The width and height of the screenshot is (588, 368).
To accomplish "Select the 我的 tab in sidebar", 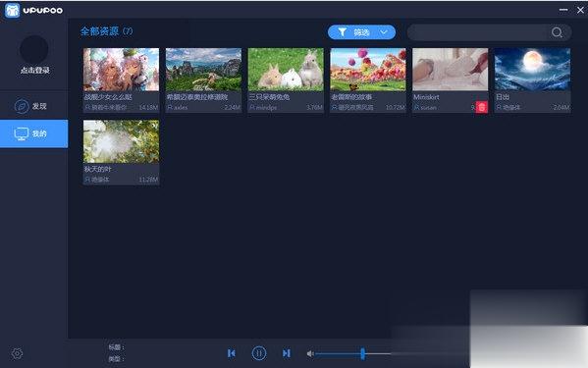I will pos(33,133).
